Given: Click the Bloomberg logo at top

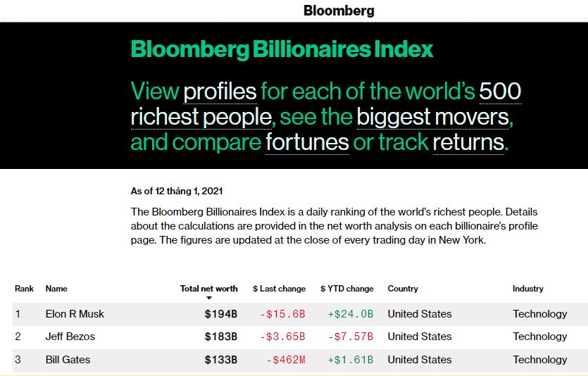Looking at the screenshot, I should 339,11.
